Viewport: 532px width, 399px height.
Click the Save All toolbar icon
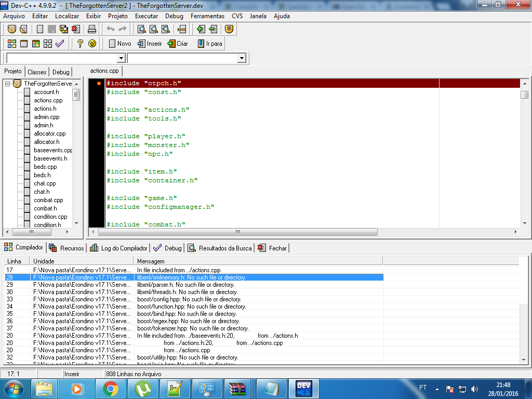click(64, 29)
